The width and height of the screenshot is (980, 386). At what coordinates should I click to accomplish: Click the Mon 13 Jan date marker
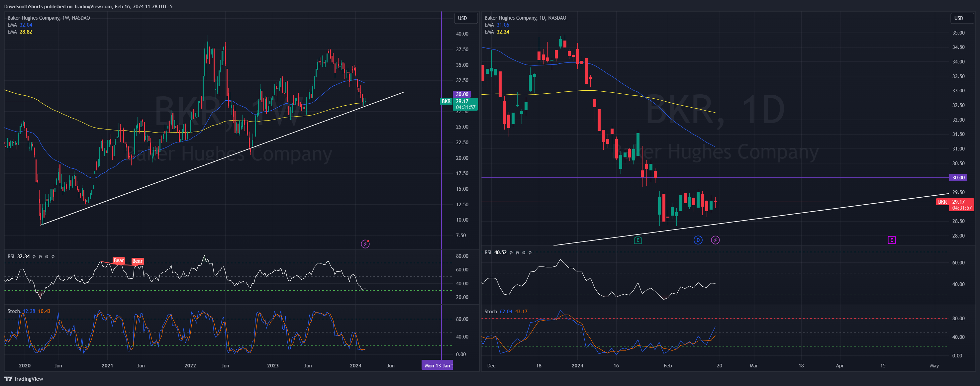(x=437, y=365)
